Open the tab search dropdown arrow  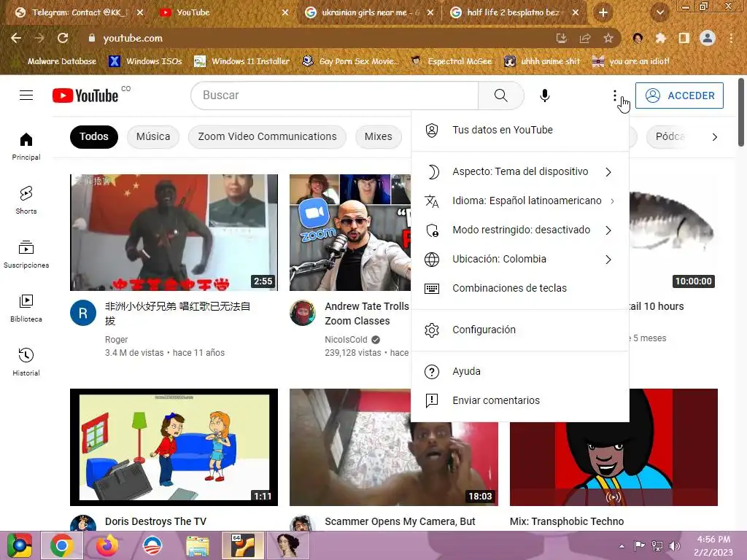tap(659, 13)
